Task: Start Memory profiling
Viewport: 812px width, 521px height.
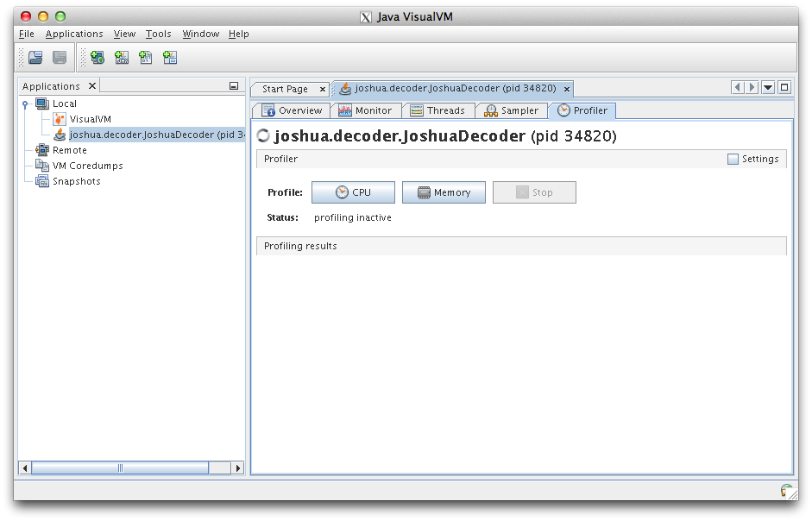Action: [444, 192]
